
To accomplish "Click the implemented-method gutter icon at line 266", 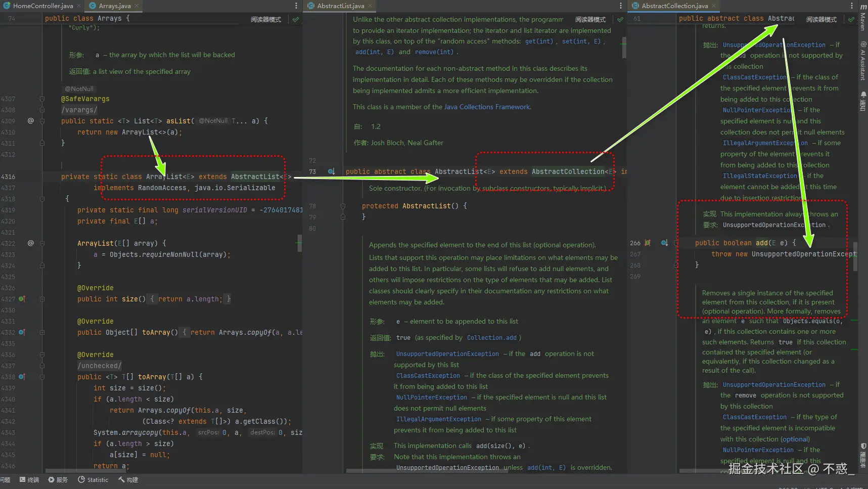I will point(664,243).
